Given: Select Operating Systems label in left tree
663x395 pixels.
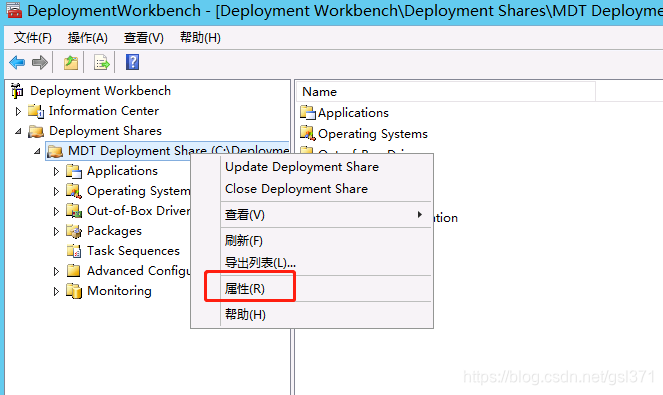Looking at the screenshot, I should 138,191.
